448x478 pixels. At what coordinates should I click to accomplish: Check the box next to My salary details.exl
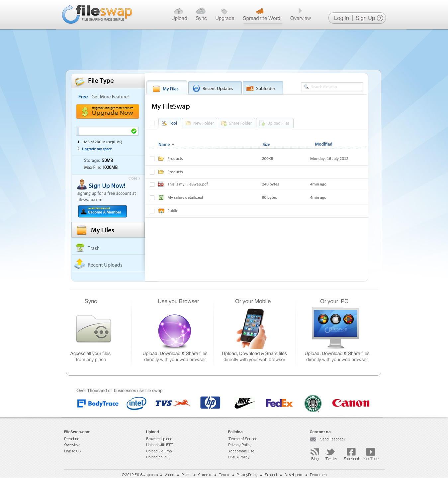152,198
